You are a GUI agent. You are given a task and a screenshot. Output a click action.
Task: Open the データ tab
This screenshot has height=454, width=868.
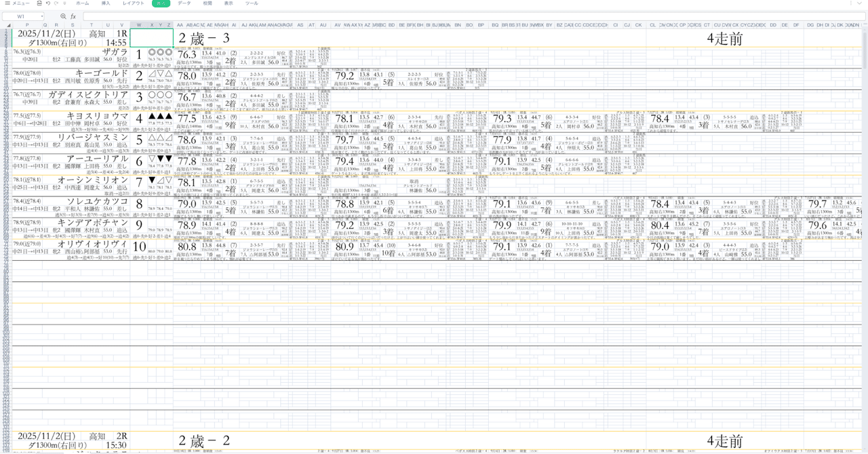click(x=184, y=3)
